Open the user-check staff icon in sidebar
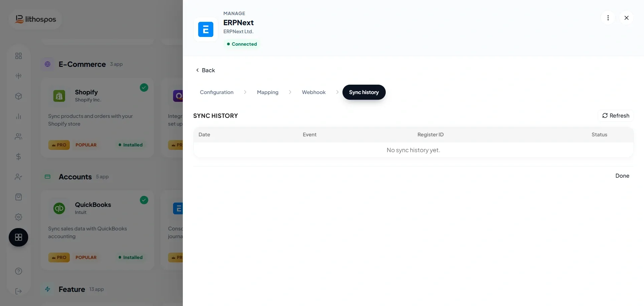This screenshot has width=644, height=306. (18, 177)
